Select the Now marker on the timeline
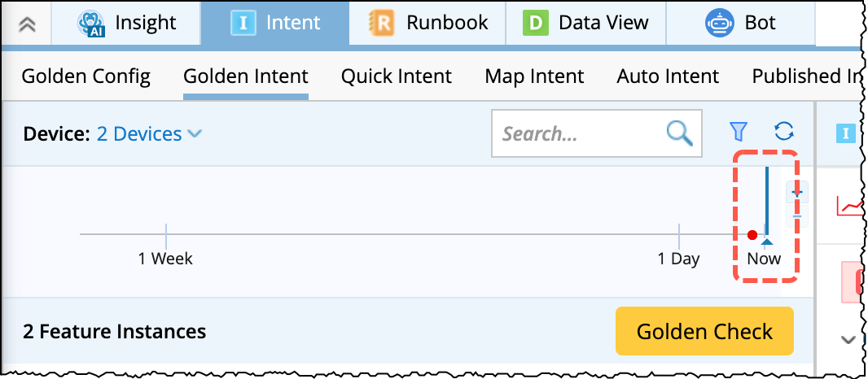The image size is (868, 379). 765,241
